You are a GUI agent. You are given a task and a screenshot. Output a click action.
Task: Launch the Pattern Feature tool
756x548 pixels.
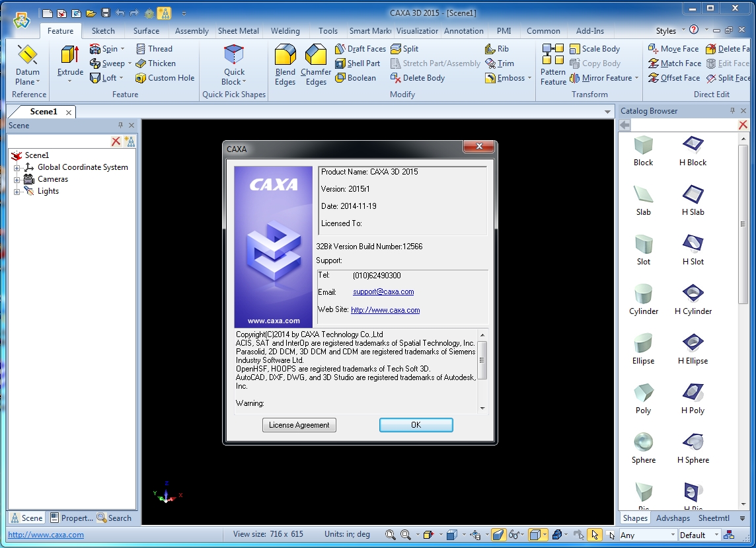pos(553,65)
